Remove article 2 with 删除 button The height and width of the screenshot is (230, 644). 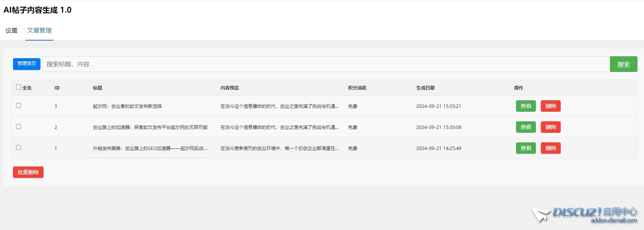click(x=550, y=127)
